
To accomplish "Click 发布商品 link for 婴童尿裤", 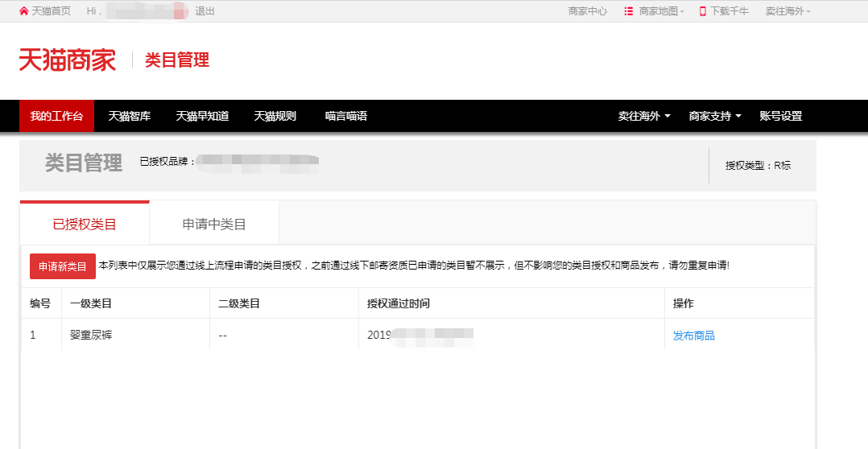I will [x=693, y=335].
